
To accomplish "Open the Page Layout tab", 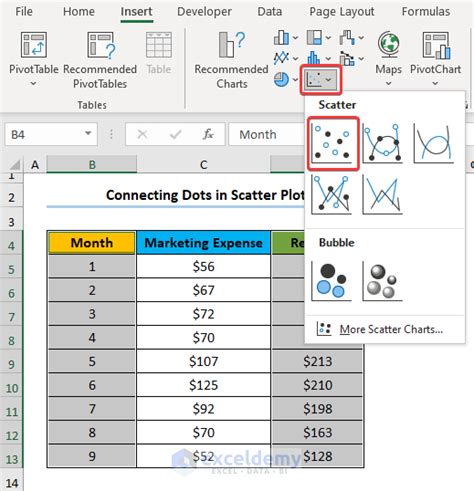I will (342, 12).
